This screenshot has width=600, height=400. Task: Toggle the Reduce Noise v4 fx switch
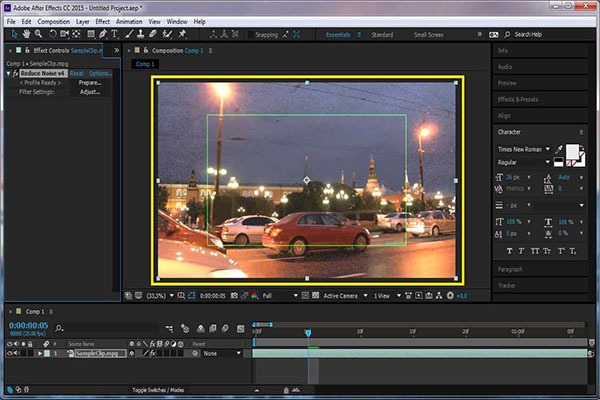coord(15,73)
